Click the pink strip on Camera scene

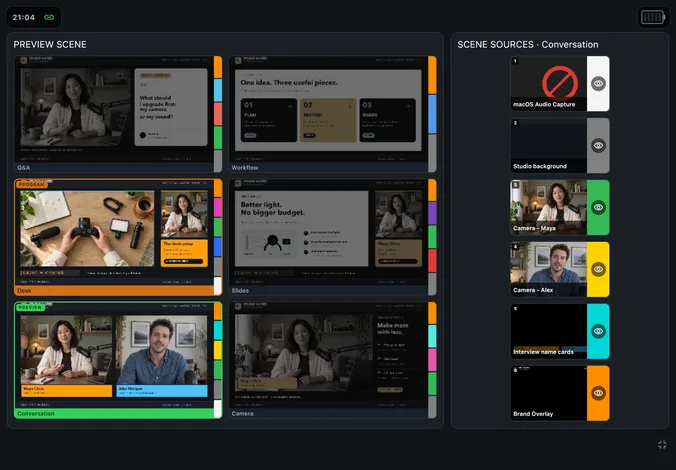click(x=432, y=360)
